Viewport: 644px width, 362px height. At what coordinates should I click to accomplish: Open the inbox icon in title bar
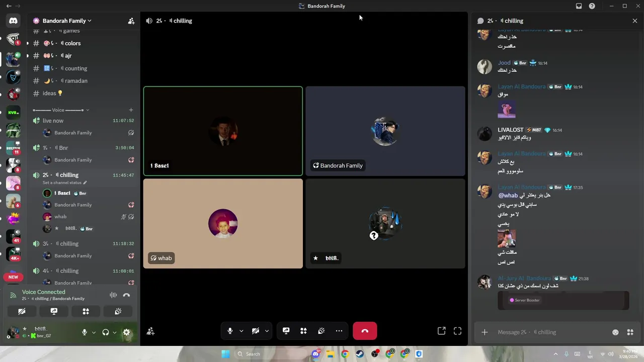coord(579,6)
